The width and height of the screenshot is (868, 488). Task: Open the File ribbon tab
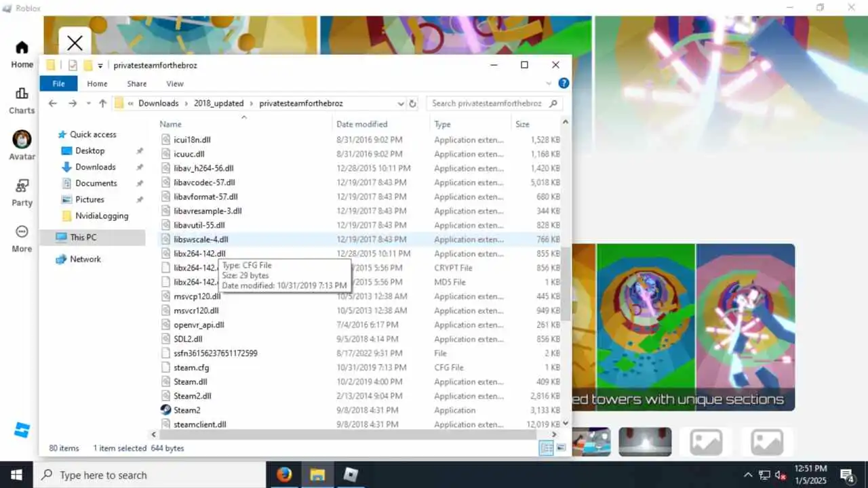[x=58, y=83]
